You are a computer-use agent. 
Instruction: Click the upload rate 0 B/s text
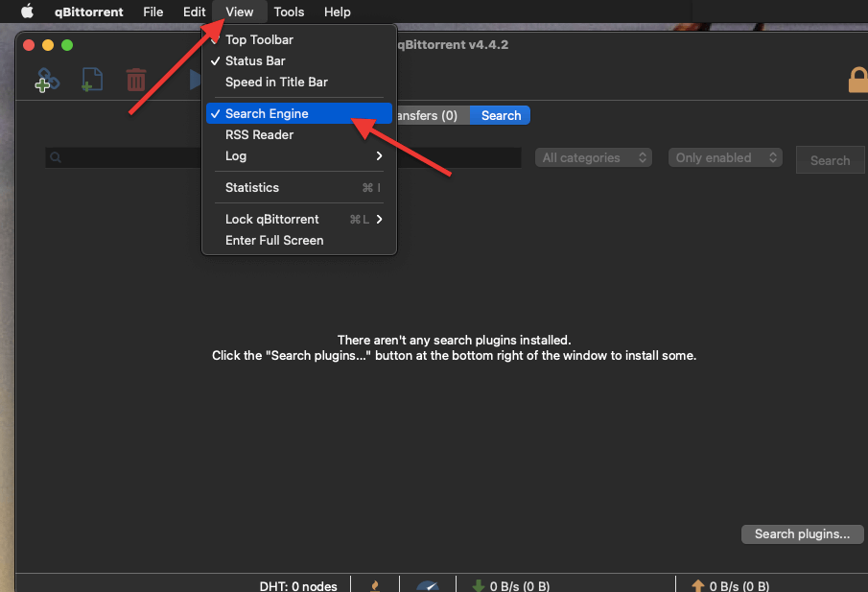[739, 586]
